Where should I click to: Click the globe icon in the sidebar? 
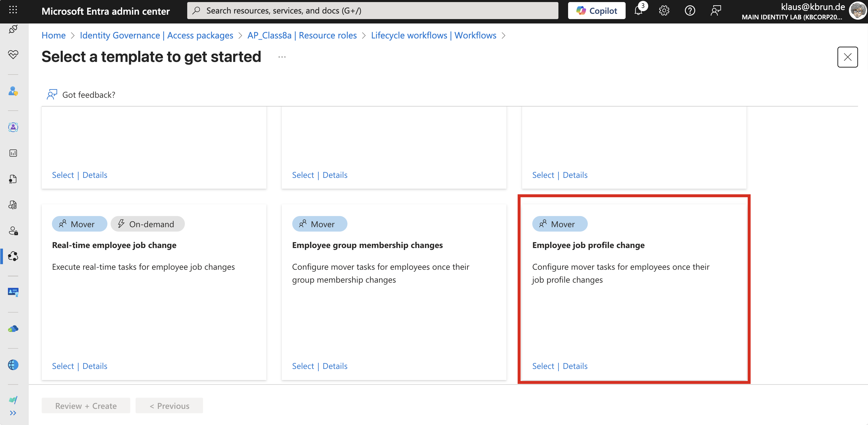point(13,365)
